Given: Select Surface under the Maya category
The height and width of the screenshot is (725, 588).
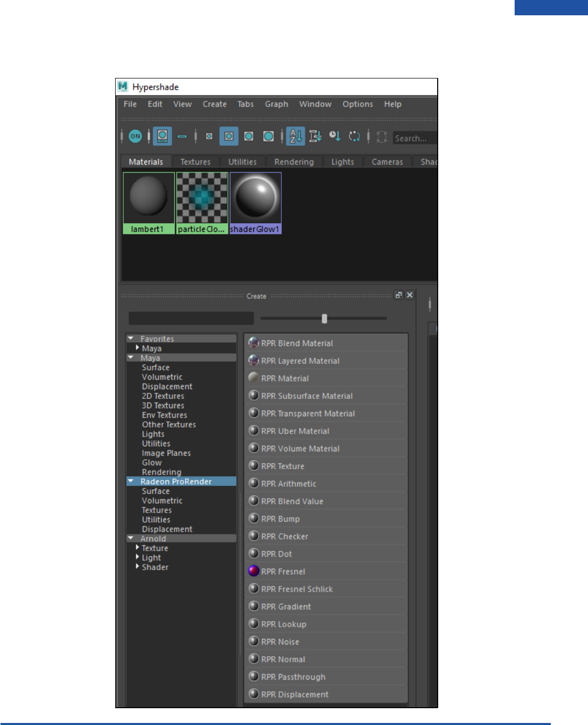Looking at the screenshot, I should [156, 367].
